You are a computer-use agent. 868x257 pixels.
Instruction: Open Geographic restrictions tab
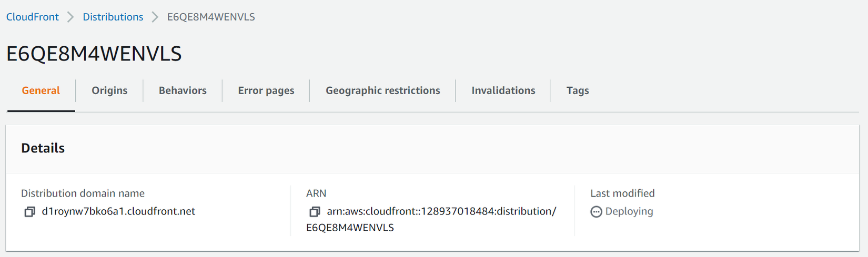click(382, 90)
